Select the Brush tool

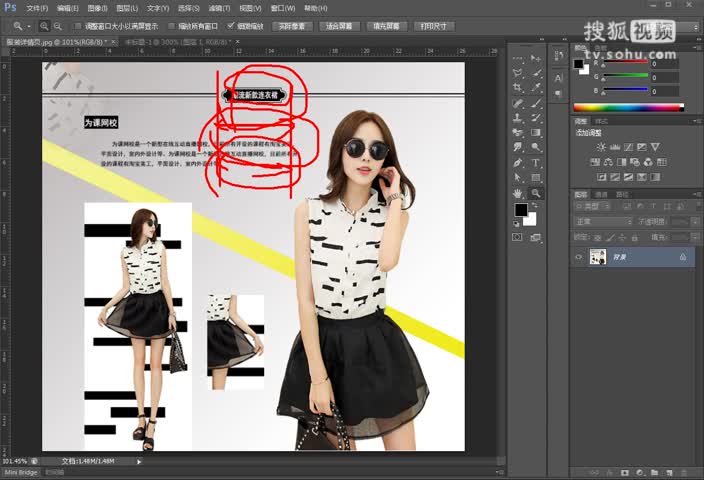(x=536, y=103)
